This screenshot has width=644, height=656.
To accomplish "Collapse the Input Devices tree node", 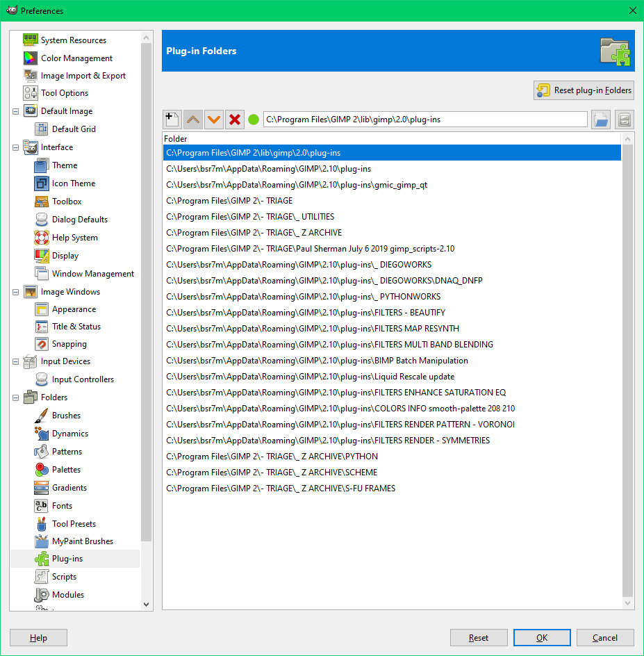I will click(16, 361).
